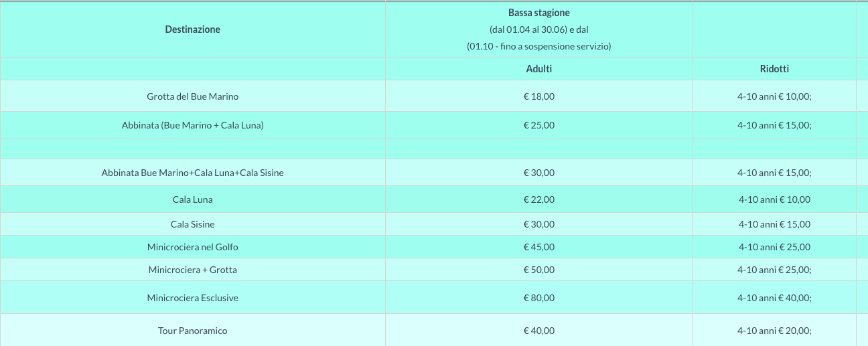The image size is (868, 346).
Task: Select Abbinata Bue Marino+Cala Luna+Cala Sisine cell
Action: click(192, 173)
